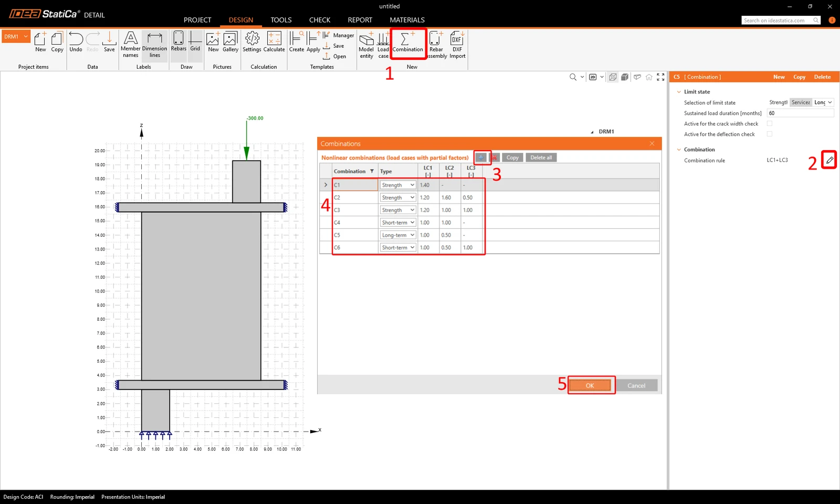Screen dimensions: 840x504
Task: Click the zoom magnifier icon
Action: click(x=573, y=77)
